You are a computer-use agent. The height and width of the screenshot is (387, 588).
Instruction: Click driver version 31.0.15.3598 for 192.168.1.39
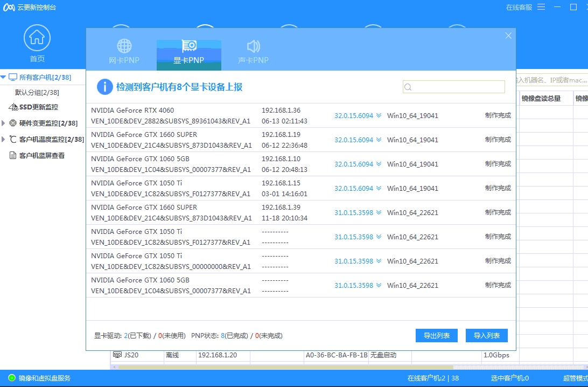pyautogui.click(x=354, y=212)
